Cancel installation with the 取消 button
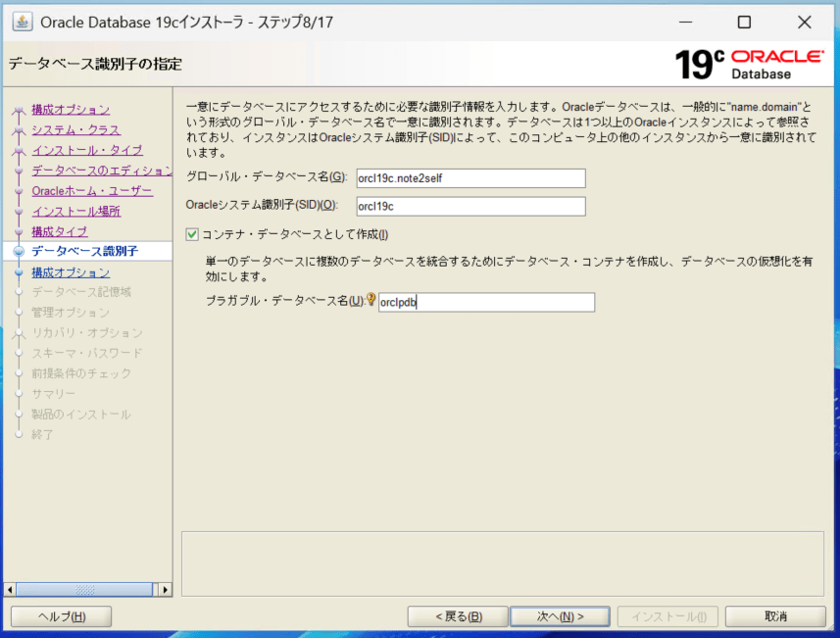The image size is (840, 638). pyautogui.click(x=775, y=616)
